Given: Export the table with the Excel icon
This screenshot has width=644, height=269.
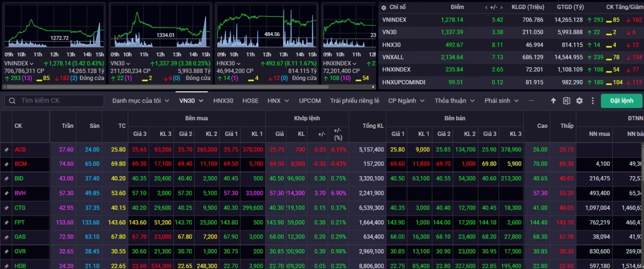Looking at the screenshot, I should tap(566, 100).
